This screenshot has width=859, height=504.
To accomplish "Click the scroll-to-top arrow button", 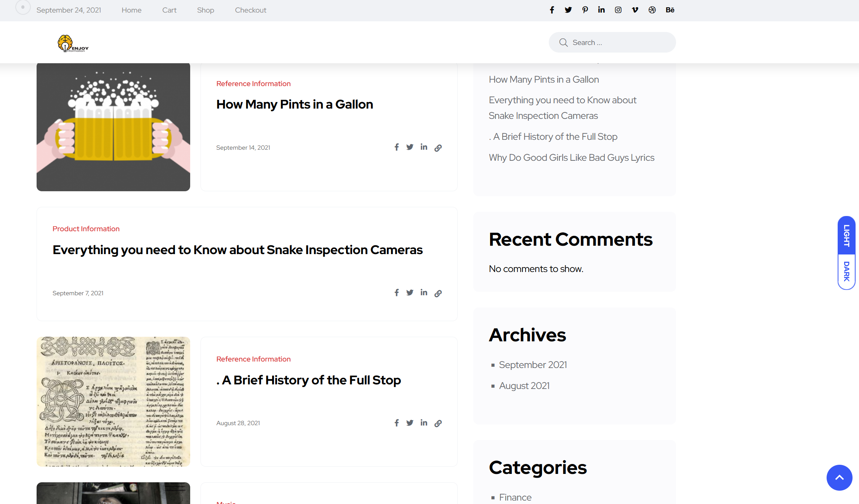I will pyautogui.click(x=839, y=478).
